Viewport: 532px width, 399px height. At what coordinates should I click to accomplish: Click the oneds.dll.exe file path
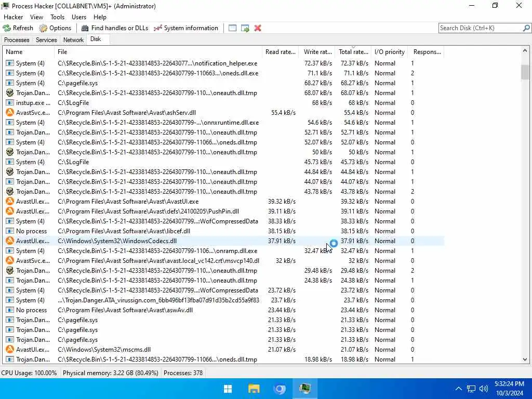(x=158, y=73)
